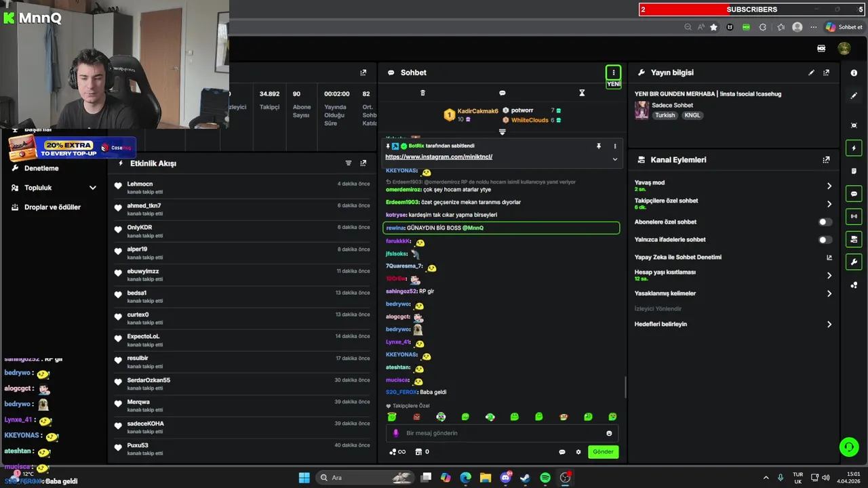The image size is (868, 488).
Task: Click the trash icon to clear chat
Action: (422, 93)
